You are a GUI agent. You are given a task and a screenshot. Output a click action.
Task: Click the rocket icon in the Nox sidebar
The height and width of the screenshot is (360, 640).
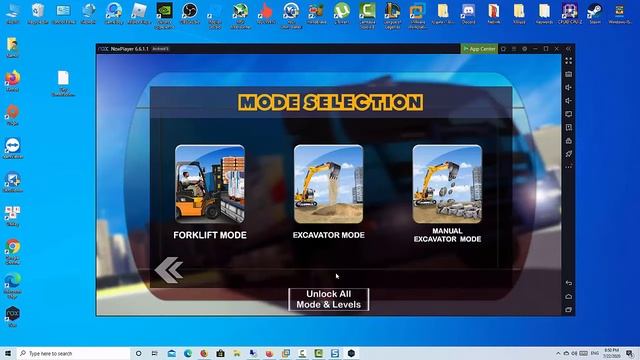point(569,154)
